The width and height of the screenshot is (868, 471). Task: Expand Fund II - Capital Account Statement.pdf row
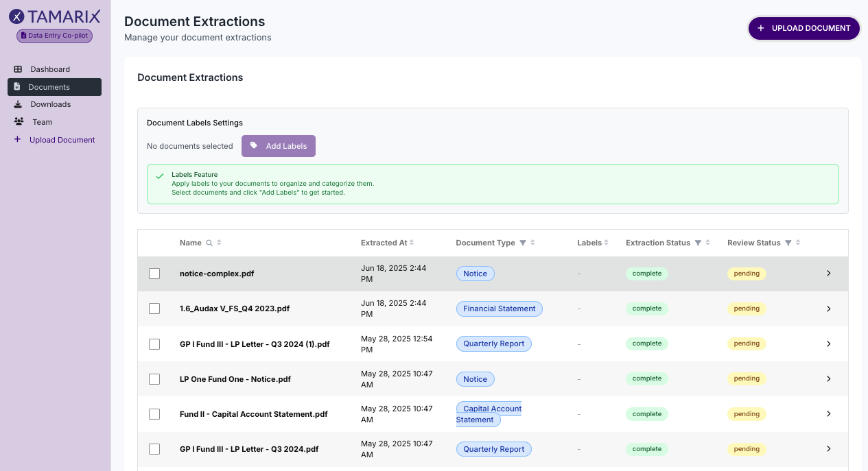(x=828, y=414)
